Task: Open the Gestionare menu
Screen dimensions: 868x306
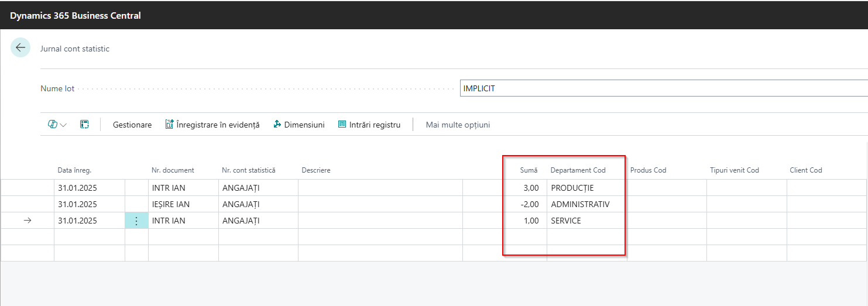Action: 132,125
